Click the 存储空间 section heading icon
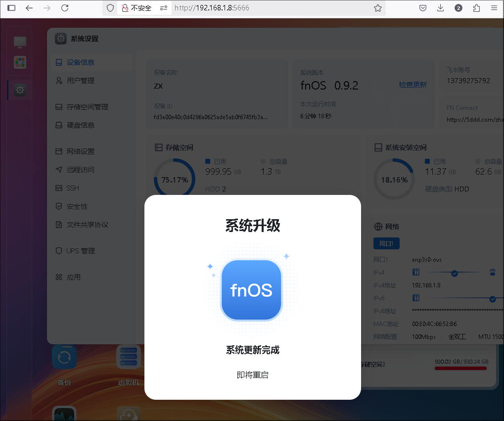This screenshot has height=421, width=504. click(158, 147)
